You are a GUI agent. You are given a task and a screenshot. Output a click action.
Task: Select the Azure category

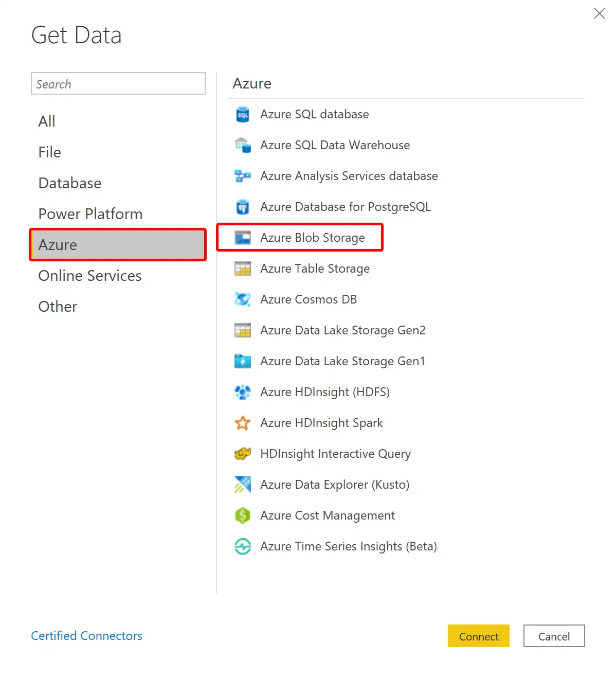click(x=118, y=245)
